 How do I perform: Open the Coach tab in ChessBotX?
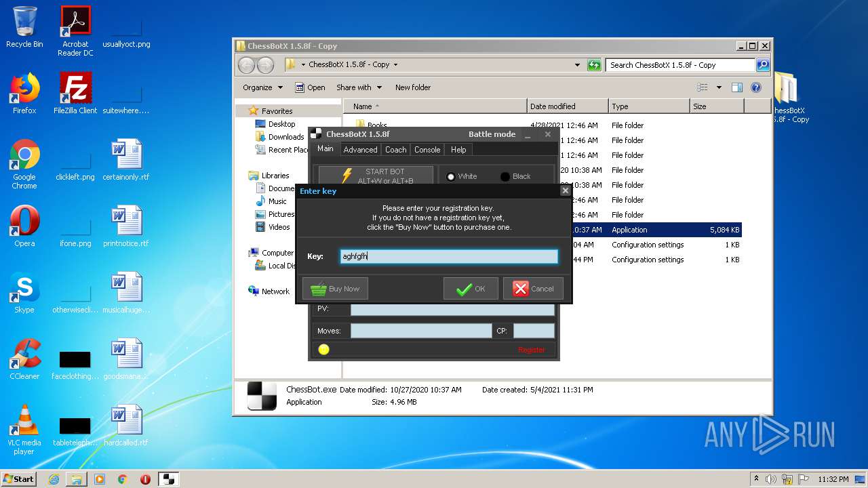click(x=395, y=150)
